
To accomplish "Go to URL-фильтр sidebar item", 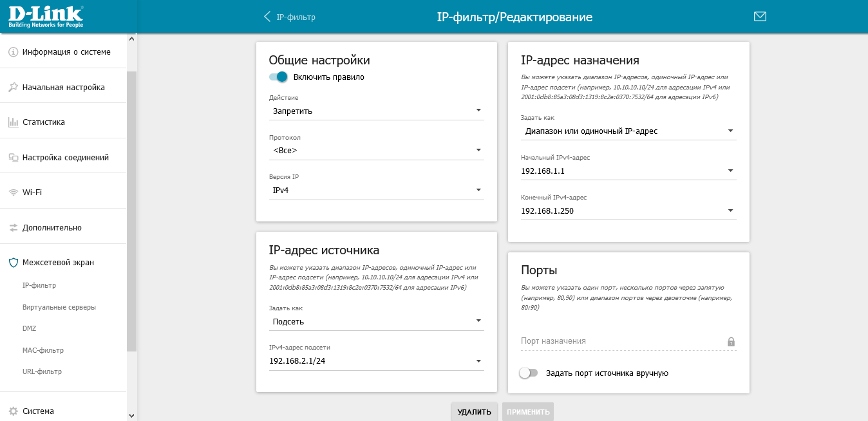I will tap(42, 371).
